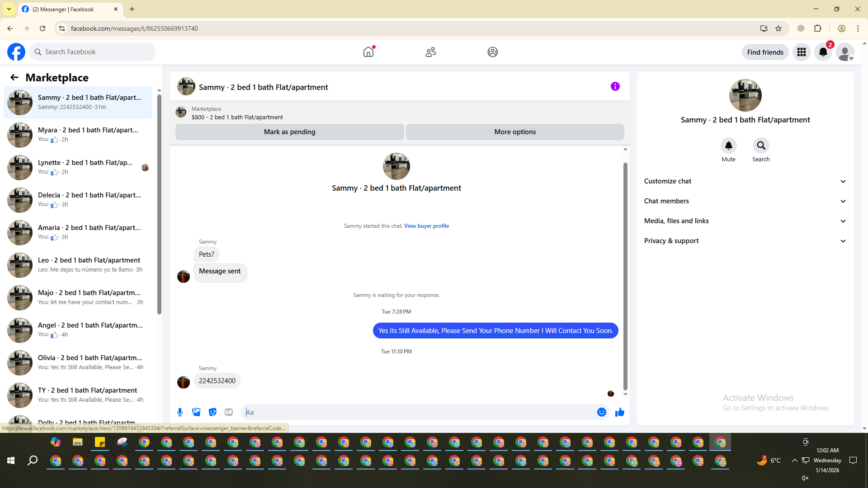868x488 pixels.
Task: Expand Media, files and links section
Action: 745,221
